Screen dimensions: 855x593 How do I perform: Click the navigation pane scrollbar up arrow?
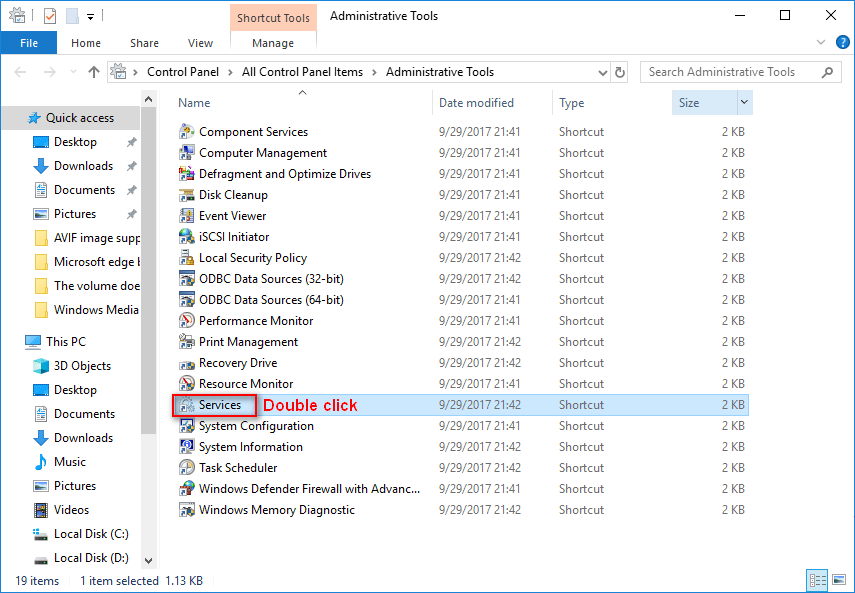(x=148, y=99)
